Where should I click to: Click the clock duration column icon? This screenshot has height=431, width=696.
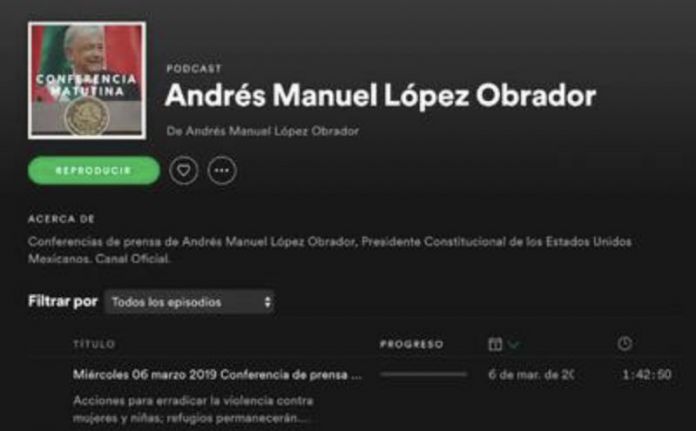[625, 344]
